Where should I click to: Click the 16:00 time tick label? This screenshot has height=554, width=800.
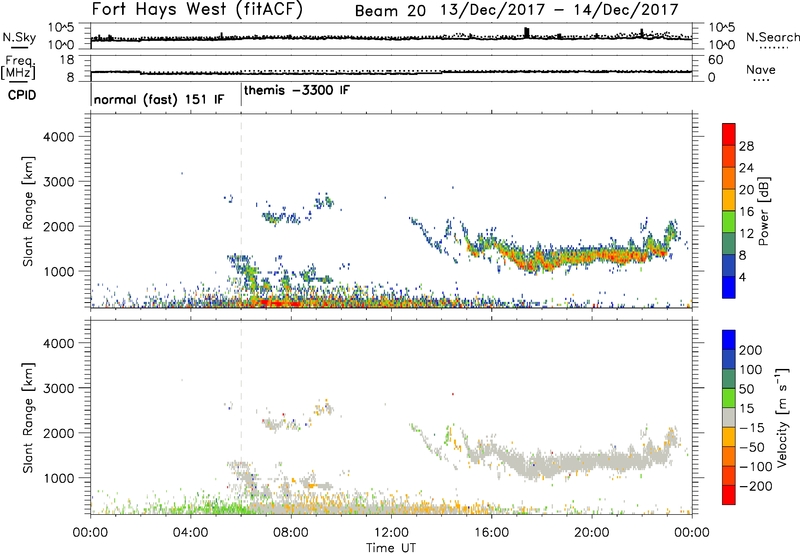pyautogui.click(x=491, y=533)
